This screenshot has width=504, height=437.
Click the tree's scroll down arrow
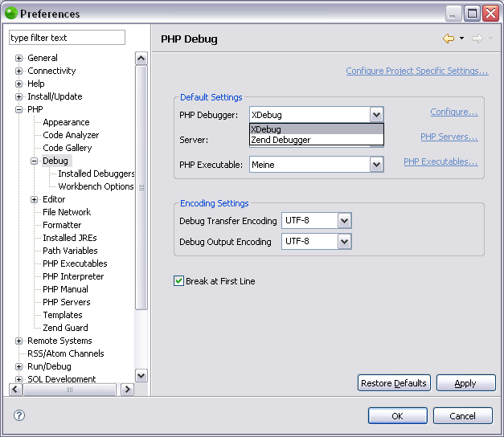(141, 375)
